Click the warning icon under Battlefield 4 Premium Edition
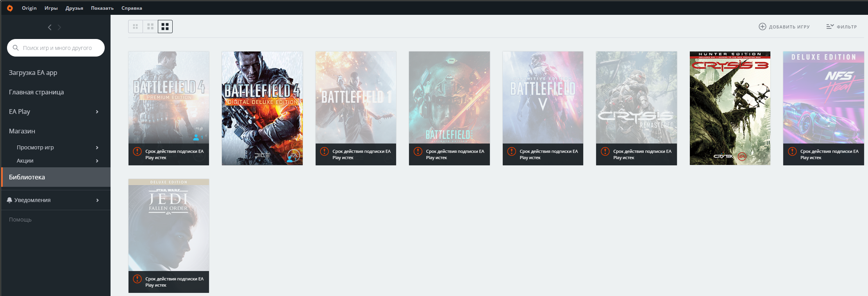 [137, 151]
